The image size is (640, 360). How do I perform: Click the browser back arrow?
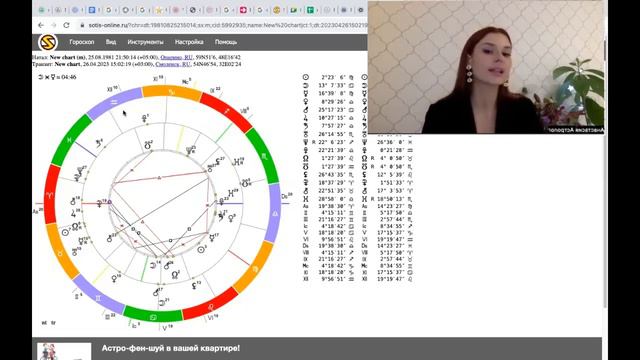pos(41,25)
